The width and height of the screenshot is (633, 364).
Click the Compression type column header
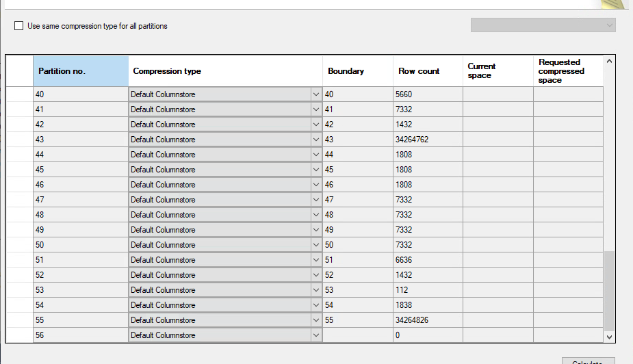pos(225,71)
